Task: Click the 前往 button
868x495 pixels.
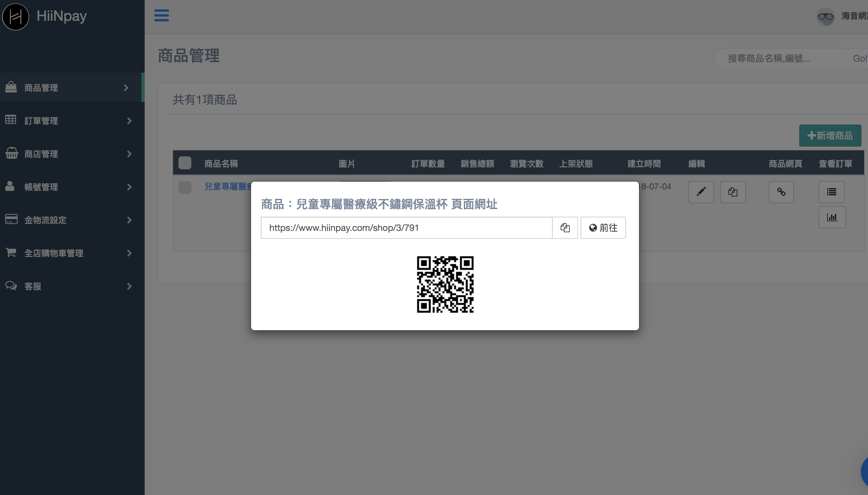Action: point(603,228)
